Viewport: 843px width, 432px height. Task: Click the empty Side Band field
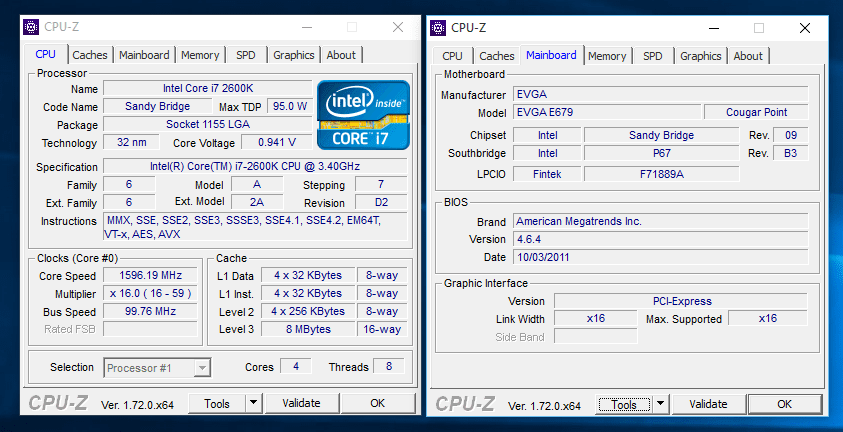pos(596,336)
